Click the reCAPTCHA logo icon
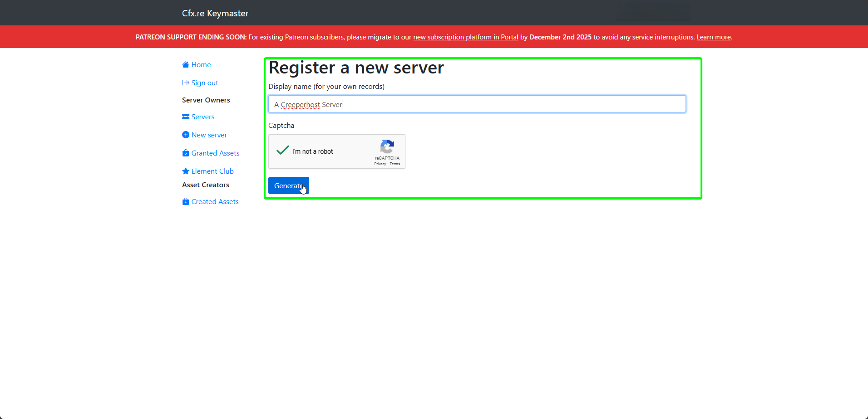 387,147
